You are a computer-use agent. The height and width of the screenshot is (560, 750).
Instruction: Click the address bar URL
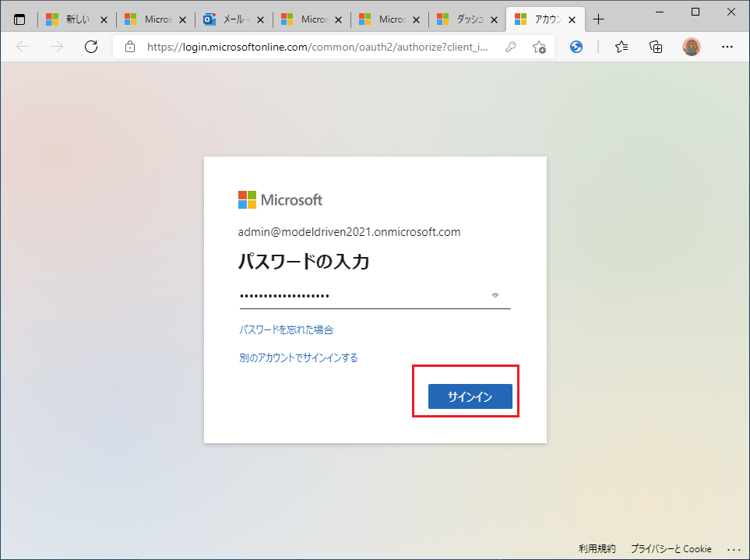318,47
